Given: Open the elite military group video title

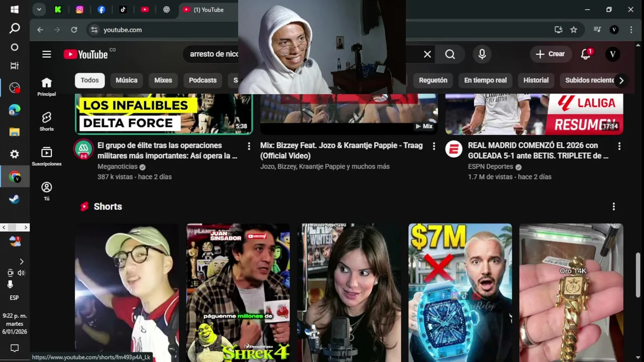Looking at the screenshot, I should point(168,151).
